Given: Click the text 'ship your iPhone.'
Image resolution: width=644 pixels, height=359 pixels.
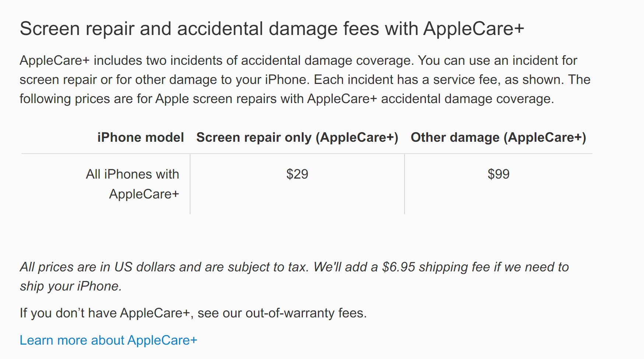Looking at the screenshot, I should [71, 286].
